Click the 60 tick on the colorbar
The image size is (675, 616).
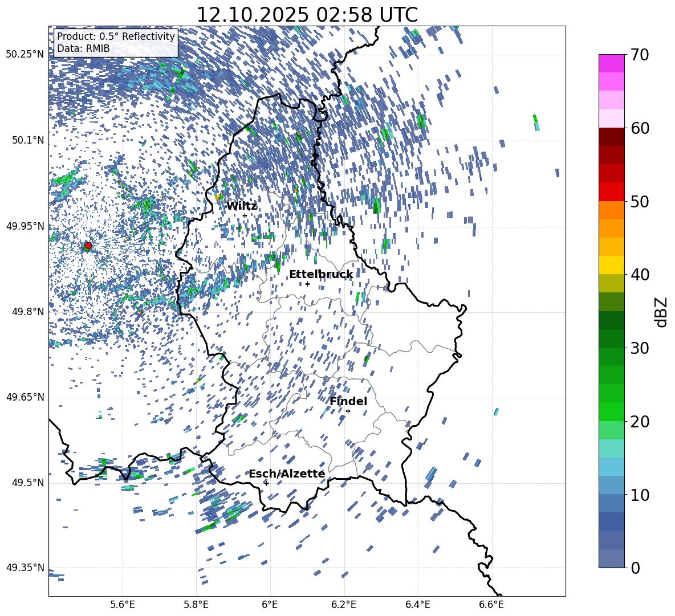click(640, 128)
